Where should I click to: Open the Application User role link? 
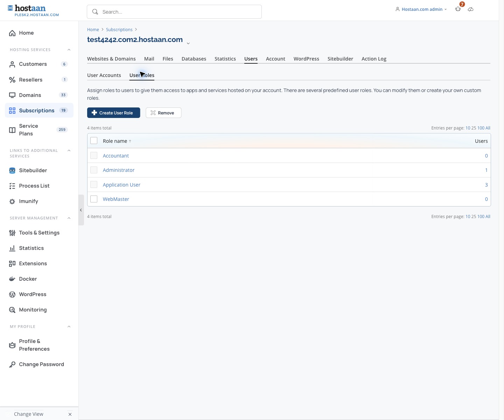point(121,185)
